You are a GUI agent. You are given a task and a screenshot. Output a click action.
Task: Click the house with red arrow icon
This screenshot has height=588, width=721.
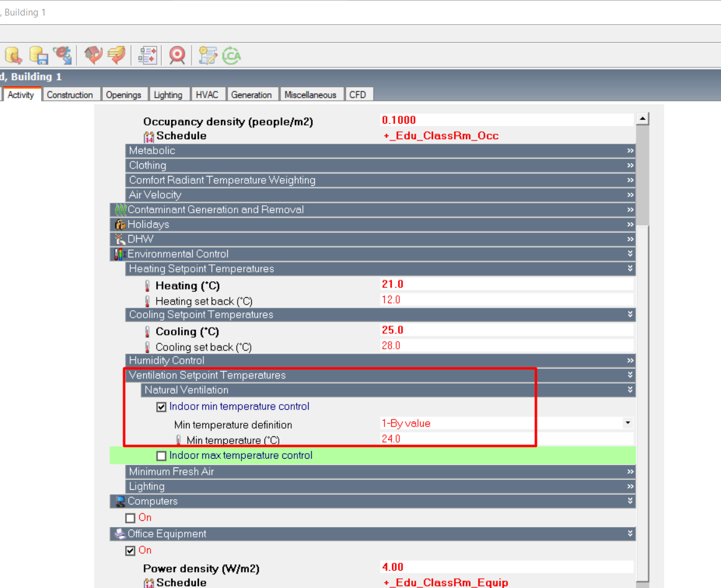click(x=93, y=55)
